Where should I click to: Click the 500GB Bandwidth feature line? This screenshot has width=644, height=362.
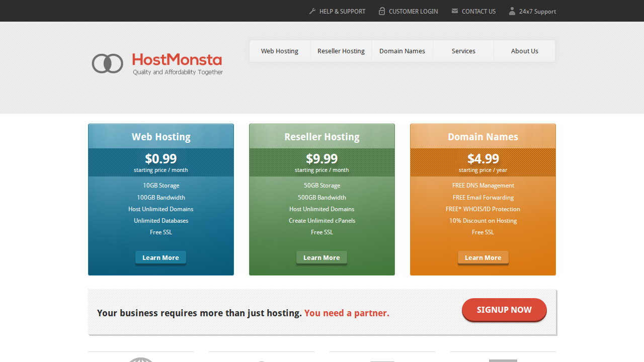point(322,198)
